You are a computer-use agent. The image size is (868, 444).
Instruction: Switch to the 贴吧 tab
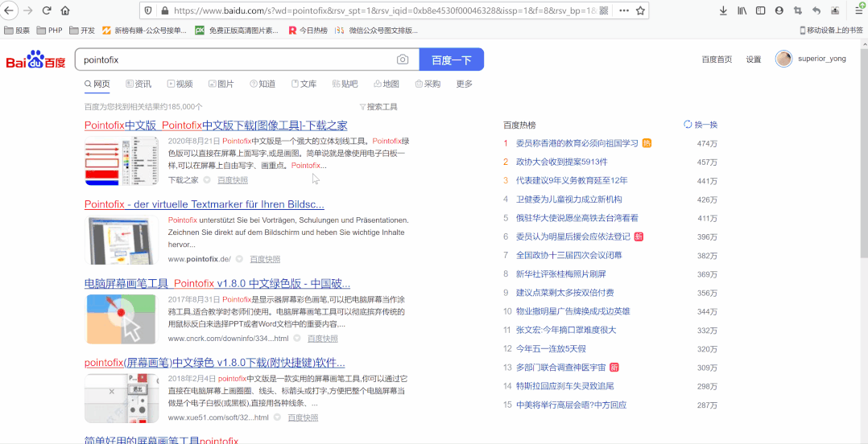pyautogui.click(x=345, y=84)
